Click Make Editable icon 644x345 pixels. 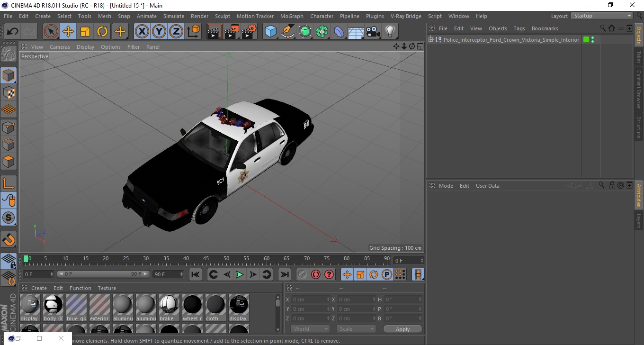[9, 54]
